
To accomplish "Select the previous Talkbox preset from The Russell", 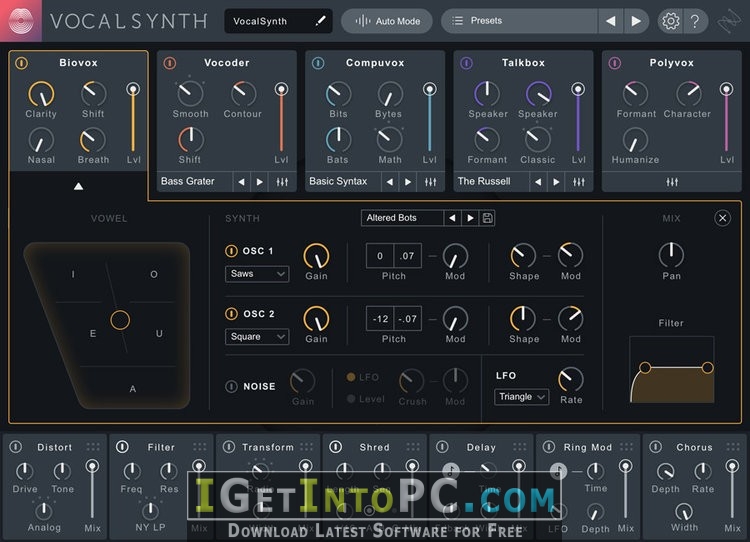I will 538,182.
